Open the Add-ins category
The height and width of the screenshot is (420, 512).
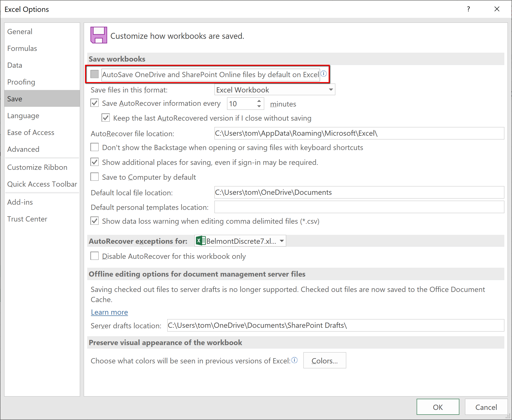[x=42, y=202]
